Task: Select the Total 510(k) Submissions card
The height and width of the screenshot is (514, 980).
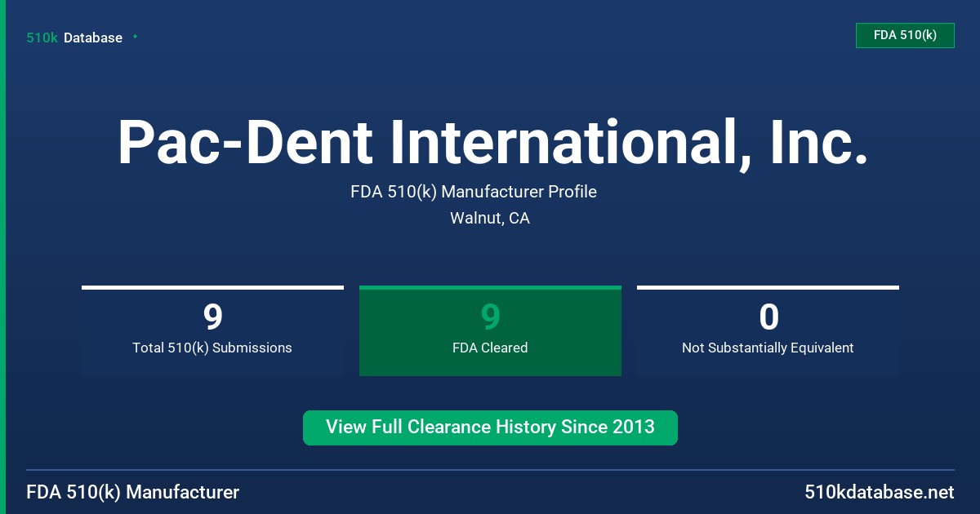Action: tap(212, 330)
